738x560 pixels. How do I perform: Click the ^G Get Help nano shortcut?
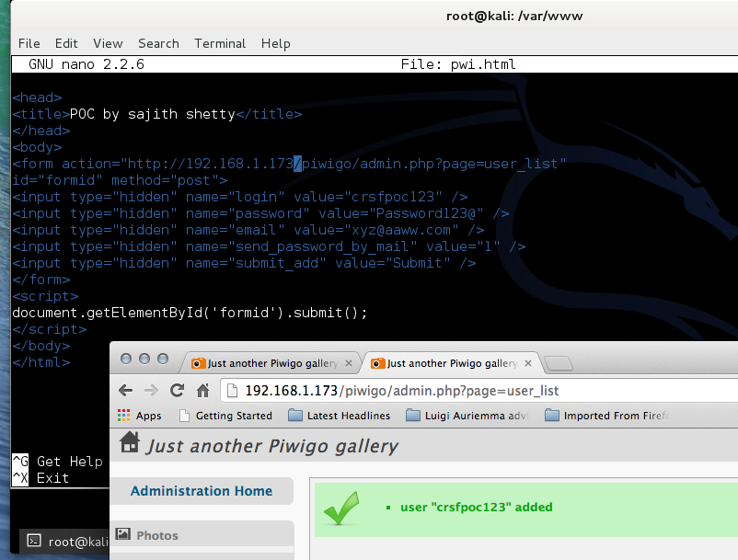point(57,462)
